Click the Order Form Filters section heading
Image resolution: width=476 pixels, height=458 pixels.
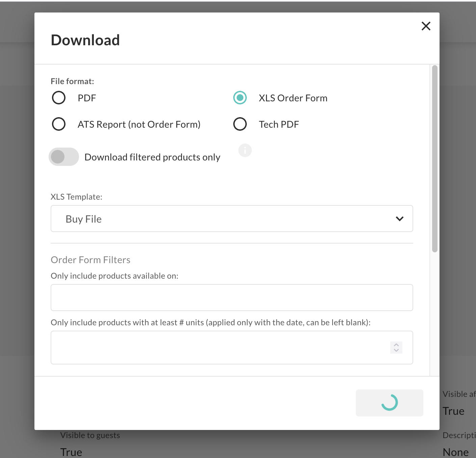click(x=90, y=259)
